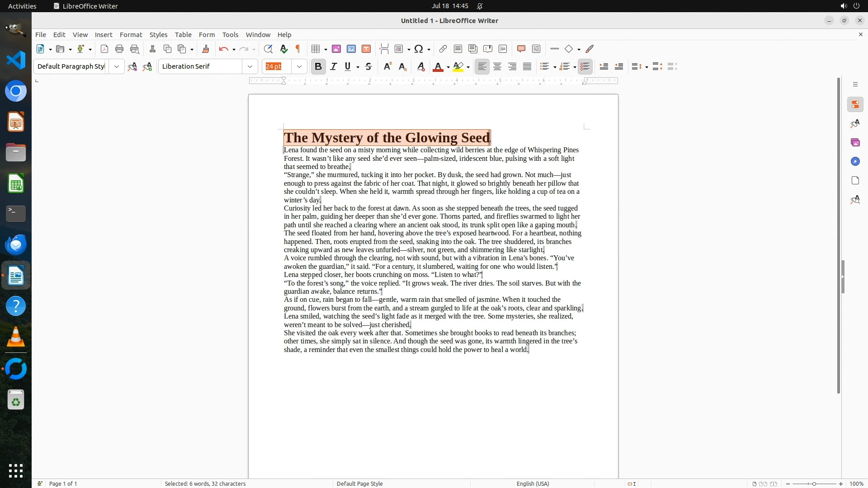Click the Export as PDF icon

(104, 49)
